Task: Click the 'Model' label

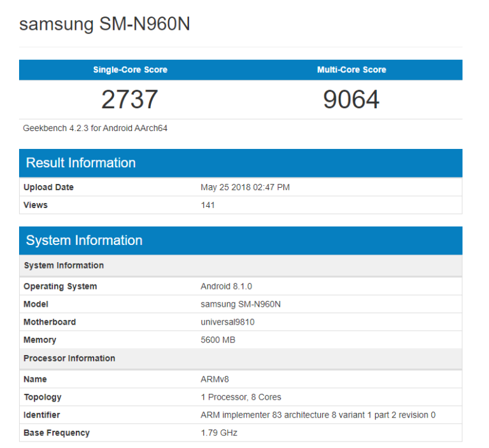Action: coord(36,304)
